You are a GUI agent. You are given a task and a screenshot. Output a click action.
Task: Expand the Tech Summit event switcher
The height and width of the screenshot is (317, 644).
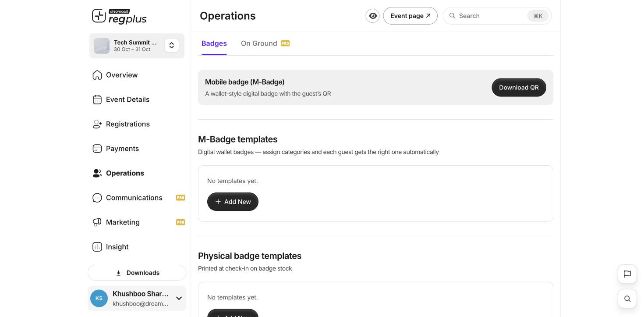[x=172, y=46]
